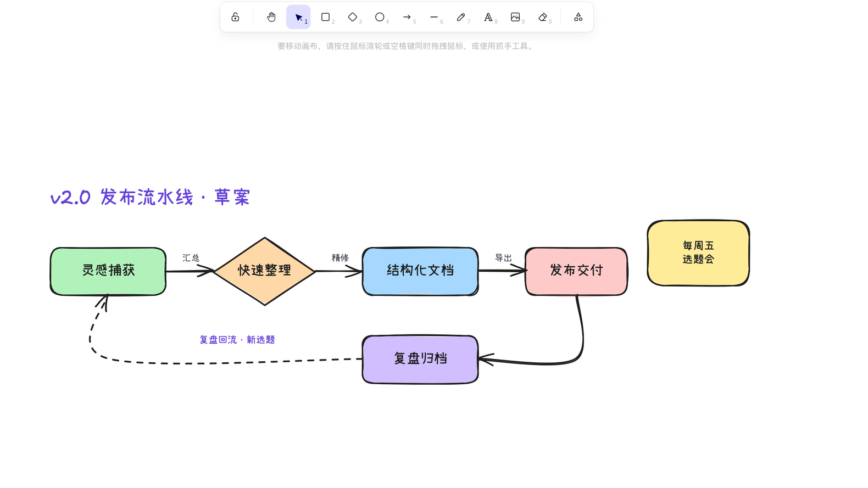The height and width of the screenshot is (488, 868).
Task: Select the green 灵感捕获 box
Action: pos(108,271)
